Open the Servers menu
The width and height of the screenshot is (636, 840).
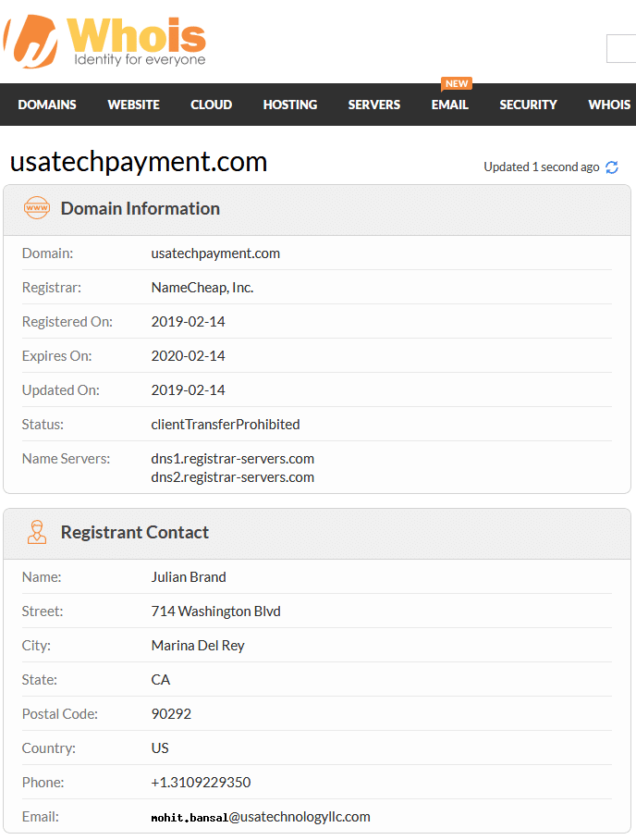374,105
